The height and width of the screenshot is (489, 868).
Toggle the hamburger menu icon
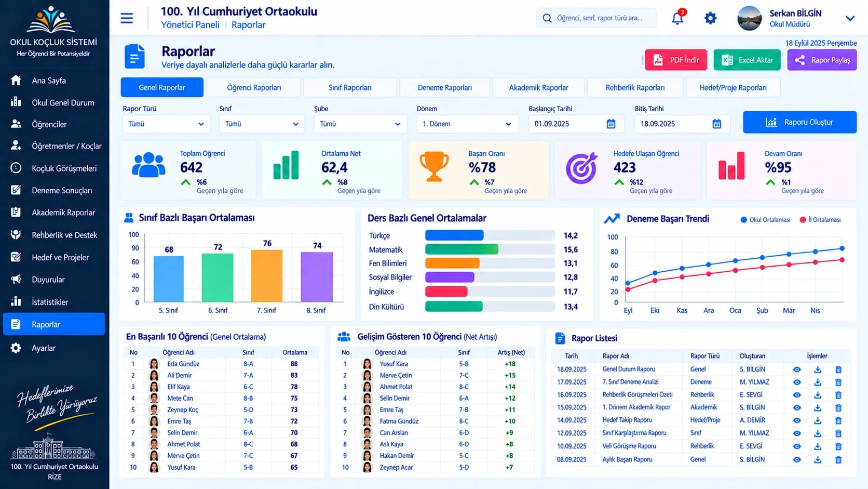pyautogui.click(x=127, y=18)
